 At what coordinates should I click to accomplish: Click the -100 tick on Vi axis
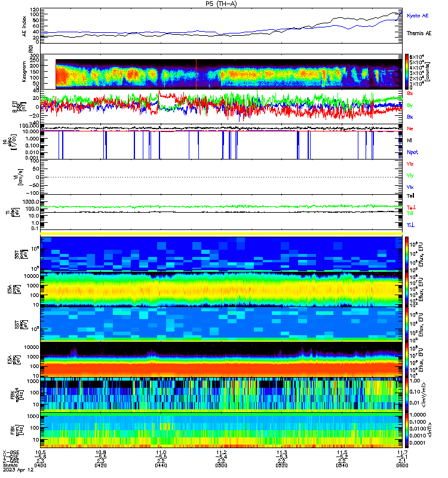click(x=33, y=193)
